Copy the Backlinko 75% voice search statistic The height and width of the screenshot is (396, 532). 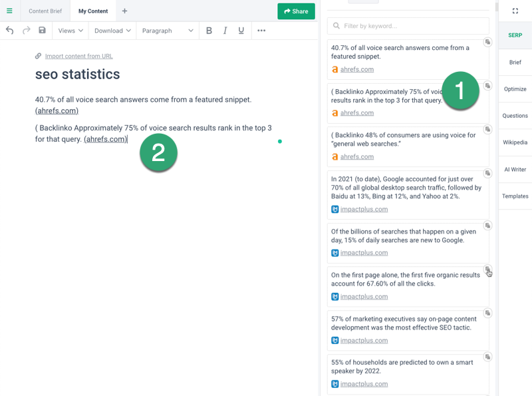(x=487, y=86)
